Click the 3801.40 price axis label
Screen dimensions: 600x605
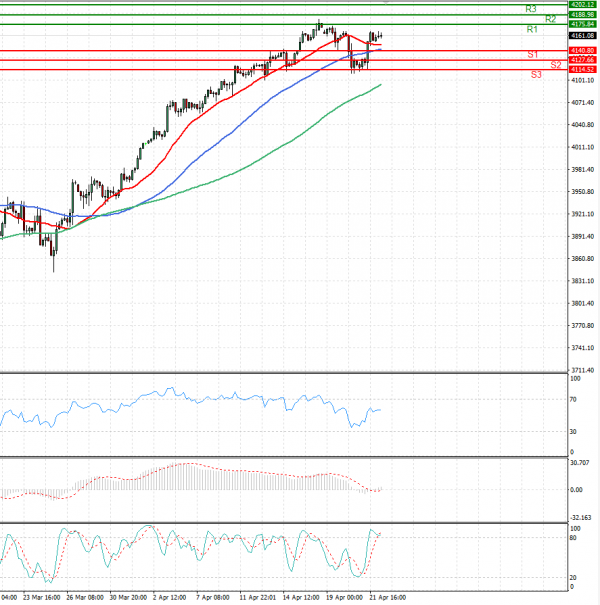[582, 304]
